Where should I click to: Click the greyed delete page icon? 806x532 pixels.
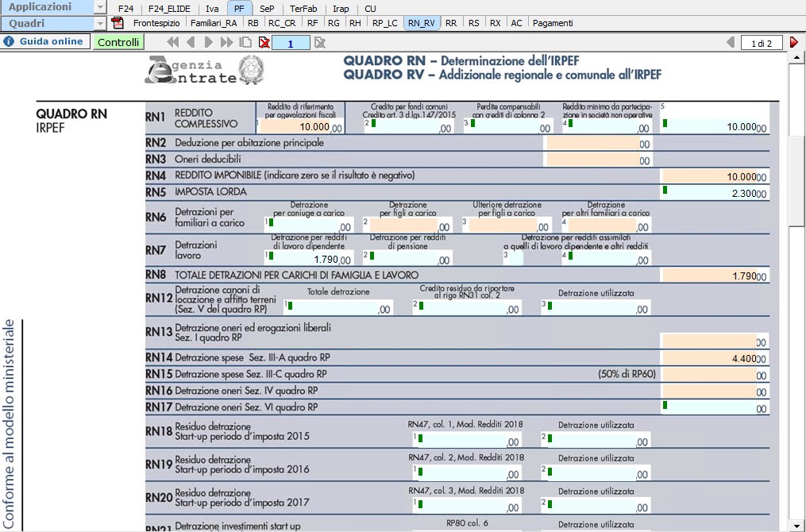pos(320,42)
